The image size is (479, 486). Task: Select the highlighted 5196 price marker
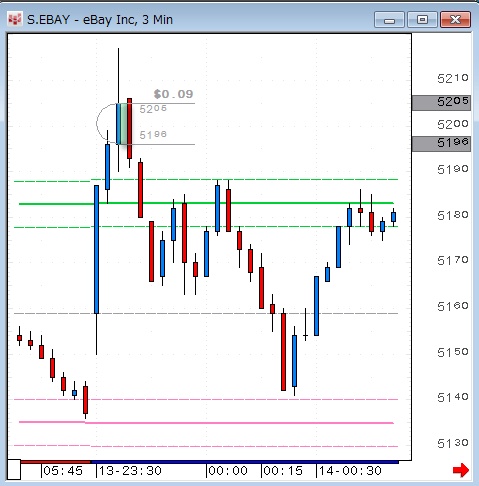coord(441,144)
